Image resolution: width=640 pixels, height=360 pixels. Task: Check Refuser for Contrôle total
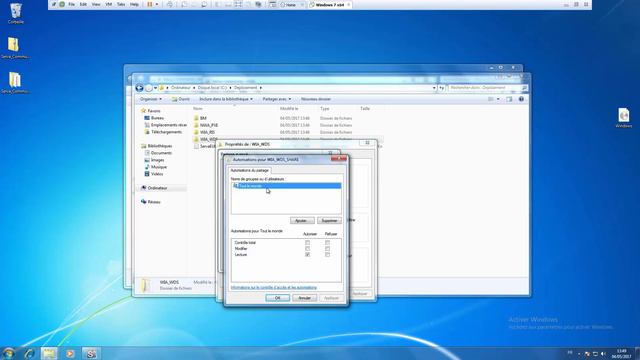(x=327, y=242)
